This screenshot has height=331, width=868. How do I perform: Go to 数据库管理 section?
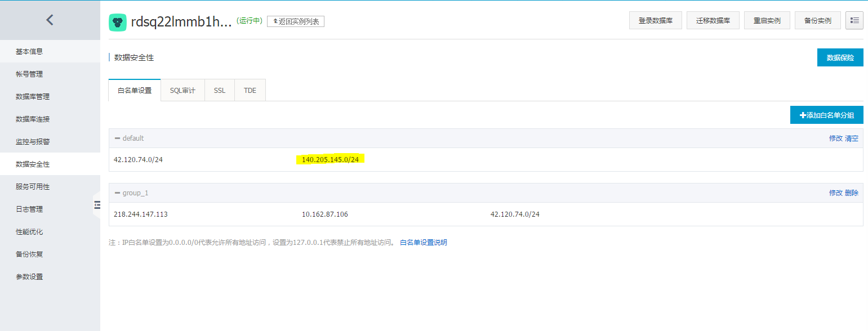point(50,96)
